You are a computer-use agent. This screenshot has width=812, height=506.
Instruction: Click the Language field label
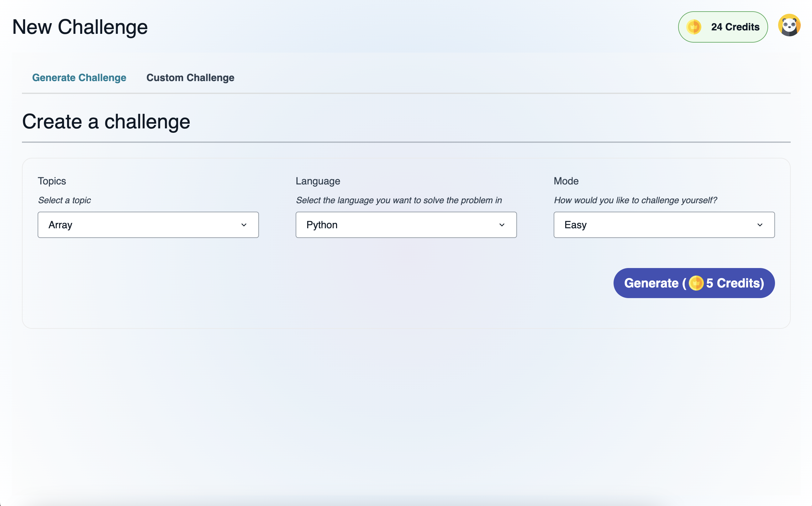(318, 181)
